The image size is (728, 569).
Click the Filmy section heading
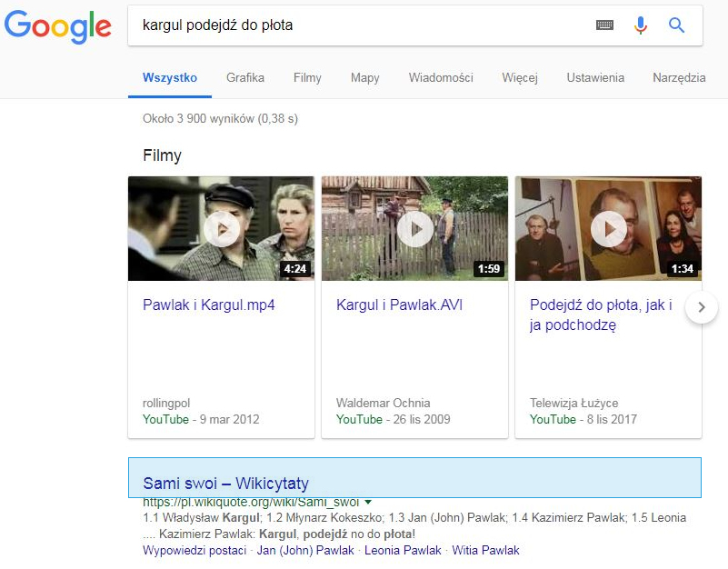click(x=162, y=155)
